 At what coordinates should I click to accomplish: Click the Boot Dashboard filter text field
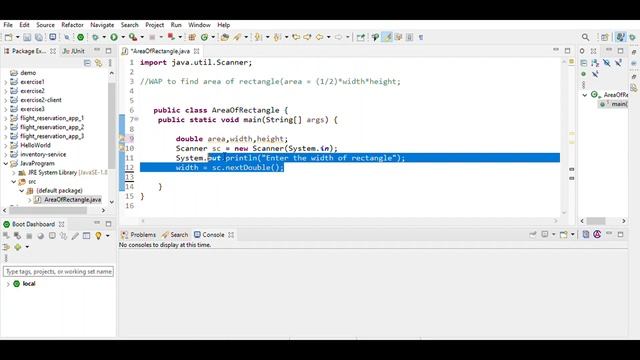click(x=58, y=271)
